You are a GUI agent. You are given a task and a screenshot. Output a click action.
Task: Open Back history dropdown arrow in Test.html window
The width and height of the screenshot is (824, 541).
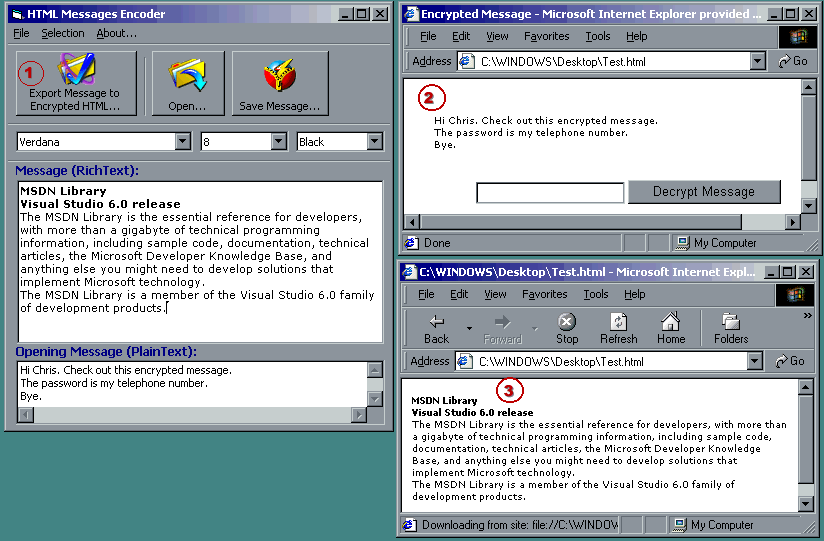pyautogui.click(x=469, y=329)
